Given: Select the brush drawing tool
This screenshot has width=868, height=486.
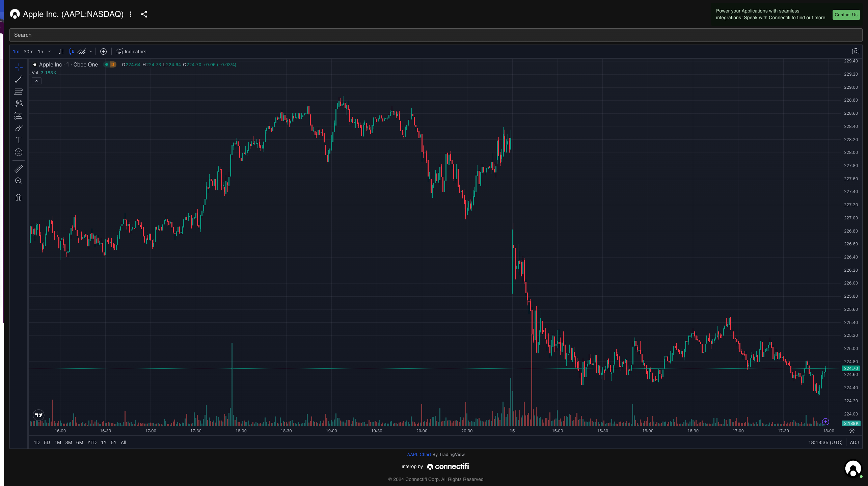Looking at the screenshot, I should [19, 128].
